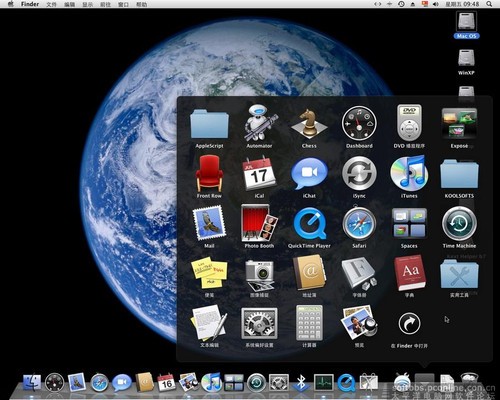The image size is (500, 400).
Task: Open the Finder menu in menu bar
Action: [30, 4]
